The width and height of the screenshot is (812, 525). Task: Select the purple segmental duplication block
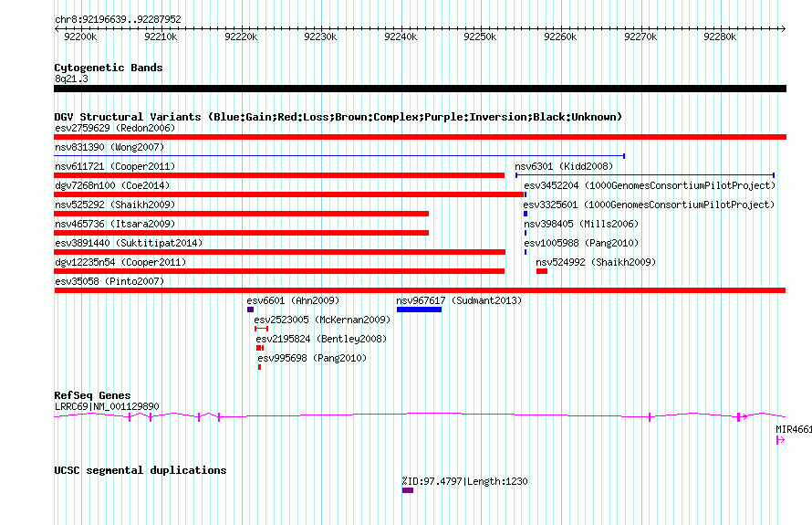(408, 490)
